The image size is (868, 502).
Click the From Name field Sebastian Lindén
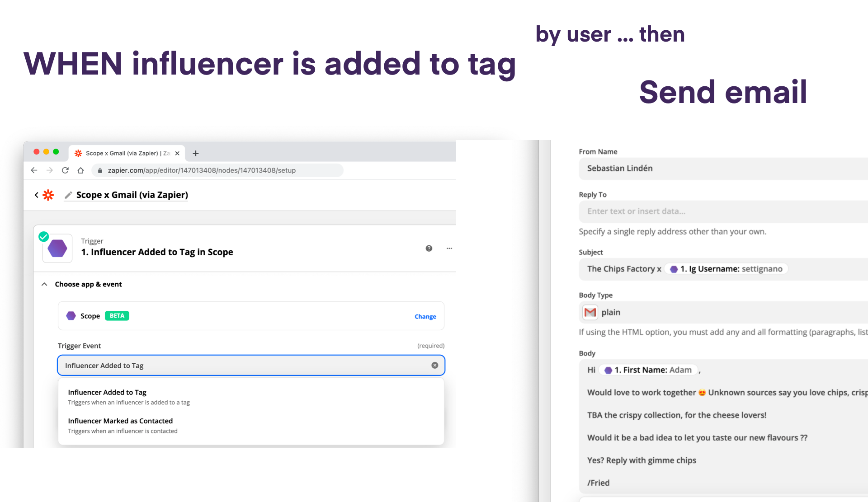[x=723, y=169]
